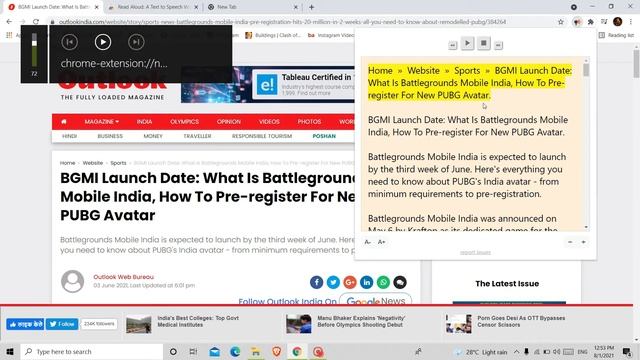Viewport: 640px width, 360px height.
Task: Click minus button in Read Aloud popup
Action: pos(570,242)
